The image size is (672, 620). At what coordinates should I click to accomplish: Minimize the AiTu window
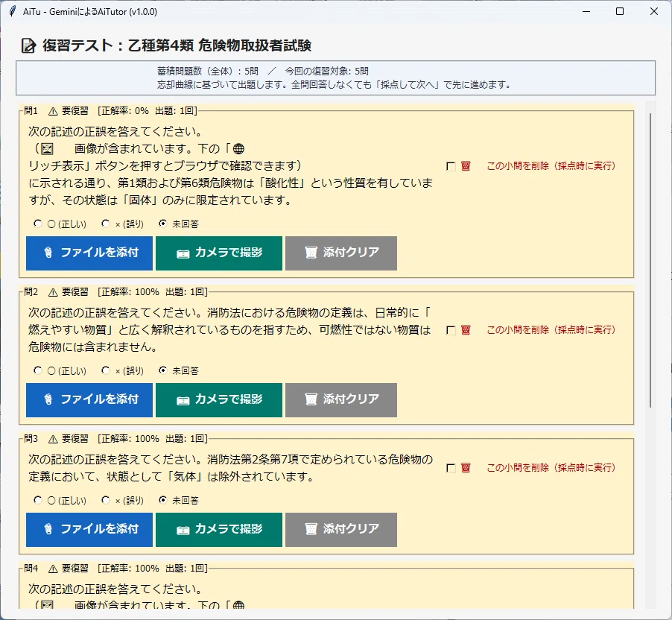click(586, 12)
